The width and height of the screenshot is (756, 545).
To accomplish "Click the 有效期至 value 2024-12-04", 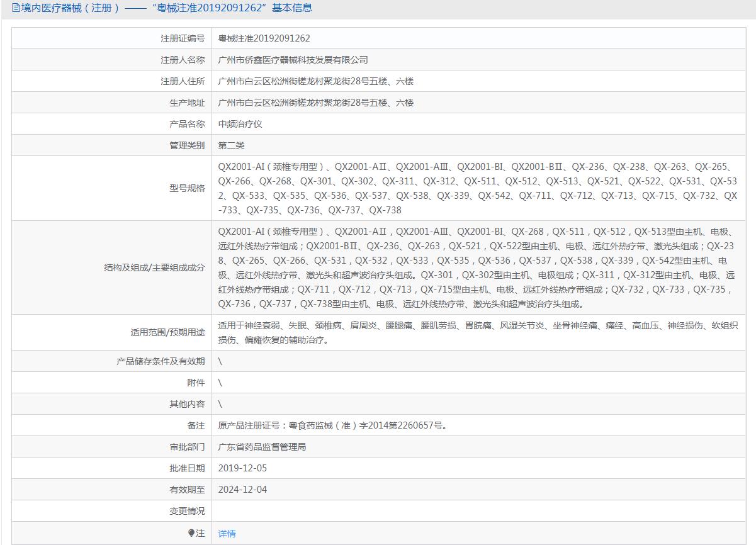I will 242,490.
